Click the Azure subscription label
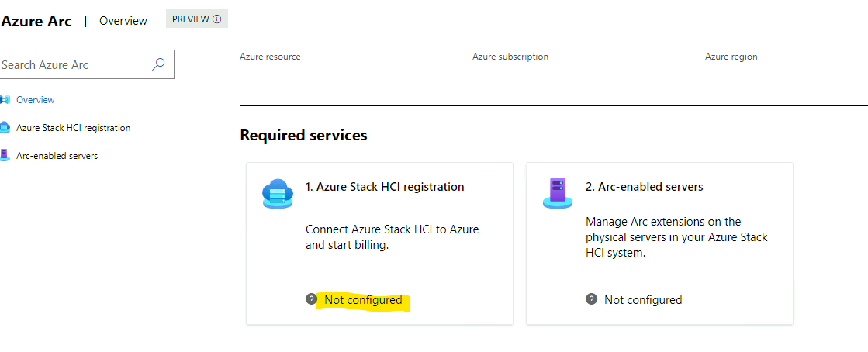 [x=510, y=57]
